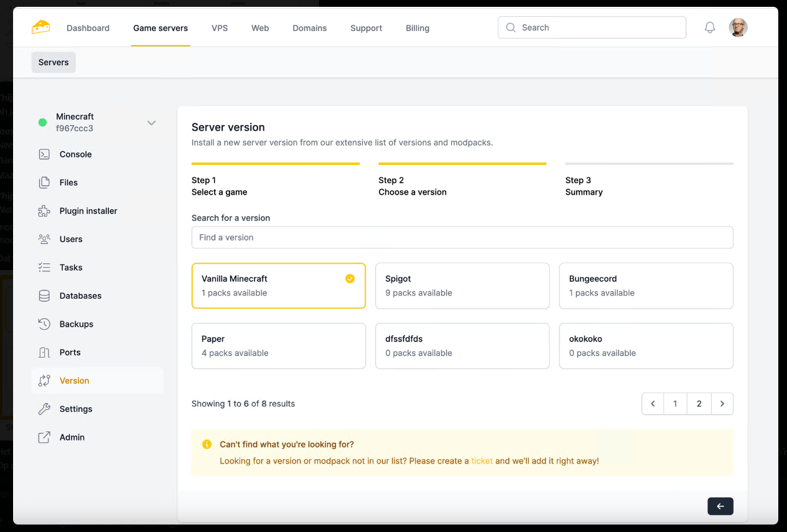Focus the Find a version field
Image resolution: width=787 pixels, height=532 pixels.
[462, 238]
